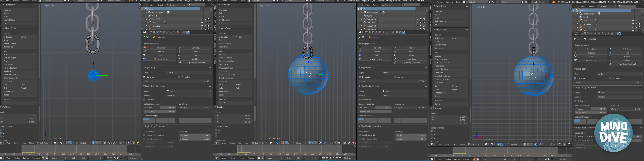Click translate manipulator arrow in Front Ortho window header

[x=502, y=144]
